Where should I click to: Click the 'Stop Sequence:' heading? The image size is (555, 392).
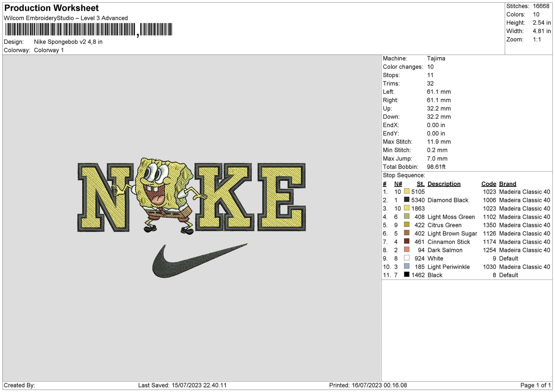point(404,175)
